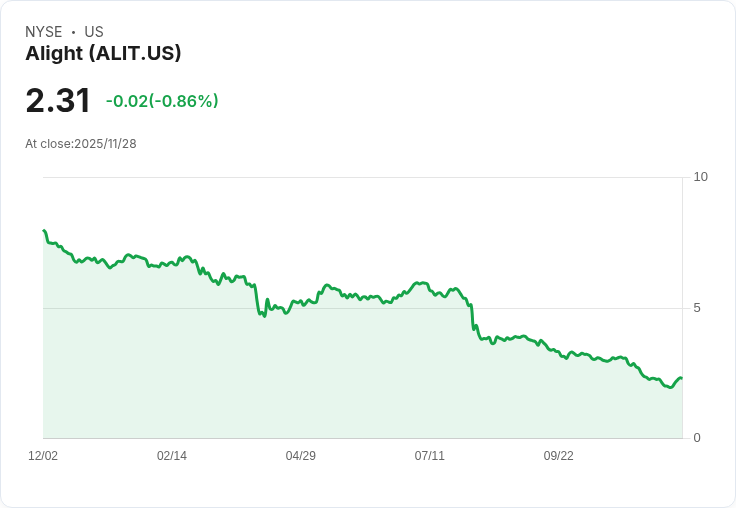Click the leftmost starting point of the price line
The image size is (736, 508).
(x=44, y=231)
